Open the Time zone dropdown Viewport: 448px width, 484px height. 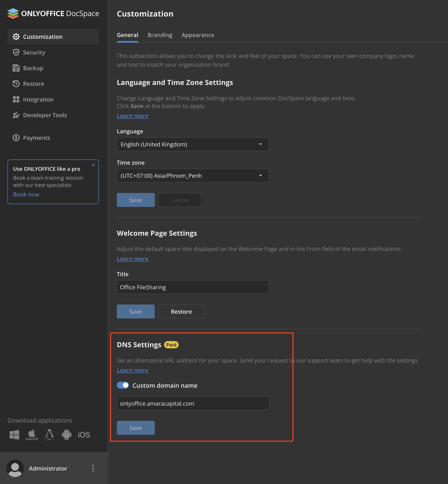(193, 176)
